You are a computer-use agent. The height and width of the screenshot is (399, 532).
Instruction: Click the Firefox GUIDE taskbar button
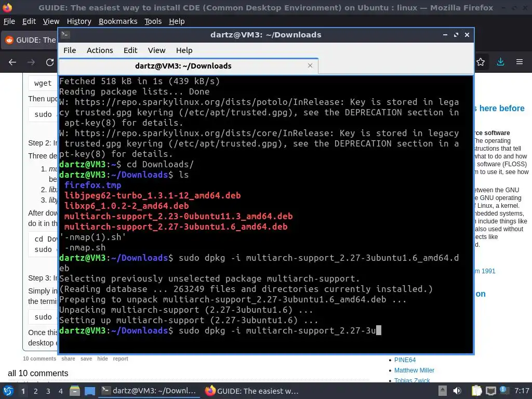(x=252, y=391)
